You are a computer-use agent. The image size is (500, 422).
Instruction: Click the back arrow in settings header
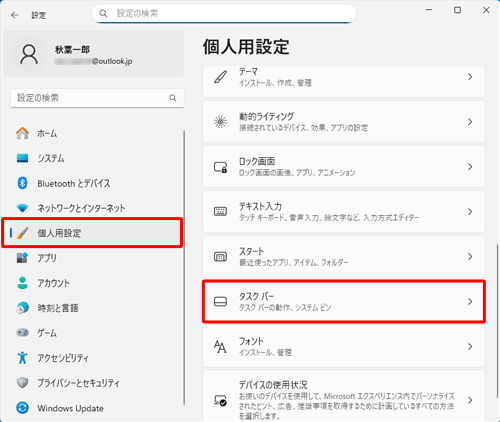pos(15,15)
